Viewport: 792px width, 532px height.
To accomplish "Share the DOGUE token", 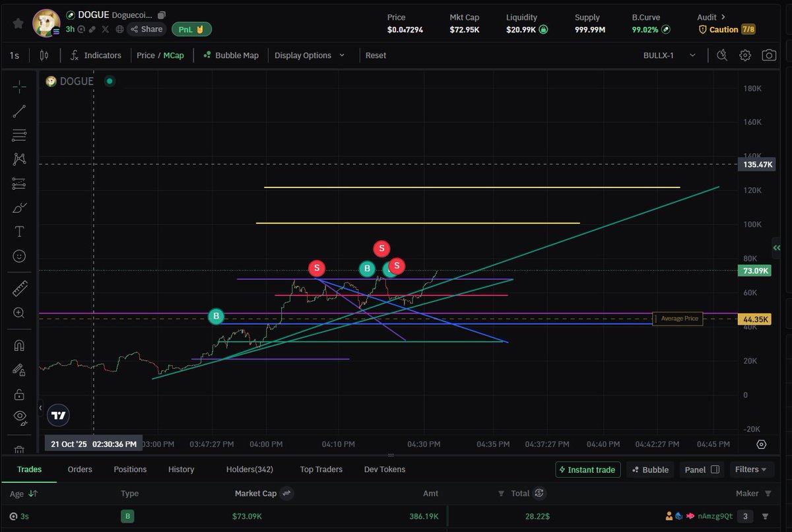I will [147, 29].
